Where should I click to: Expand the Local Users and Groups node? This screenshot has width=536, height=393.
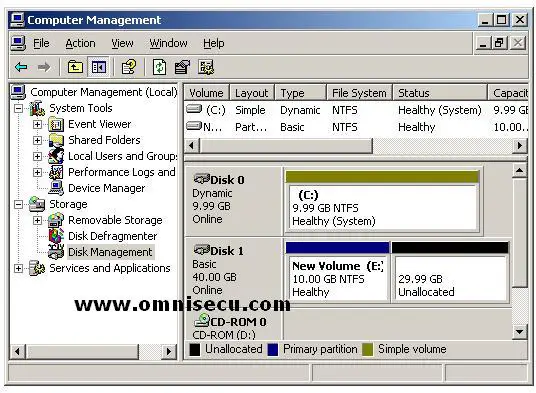click(x=37, y=157)
